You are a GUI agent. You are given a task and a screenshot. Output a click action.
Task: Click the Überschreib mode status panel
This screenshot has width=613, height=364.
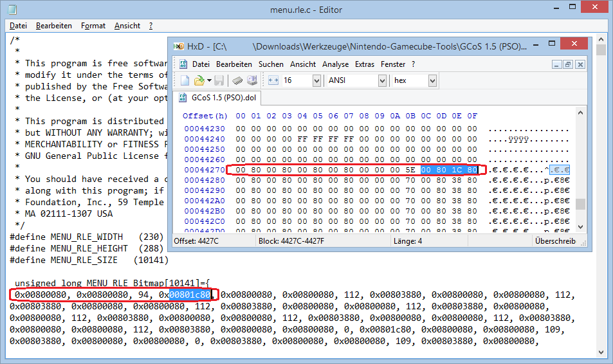click(x=555, y=241)
